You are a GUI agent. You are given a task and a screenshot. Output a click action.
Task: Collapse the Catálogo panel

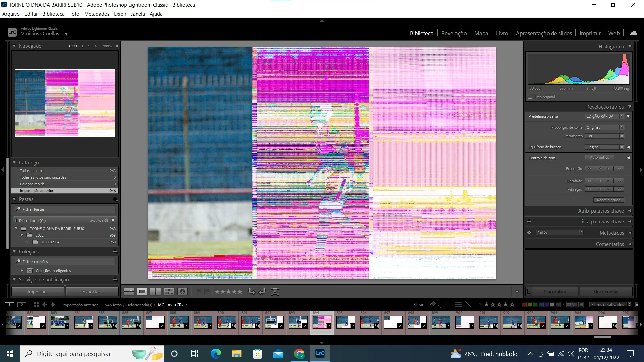[14, 162]
